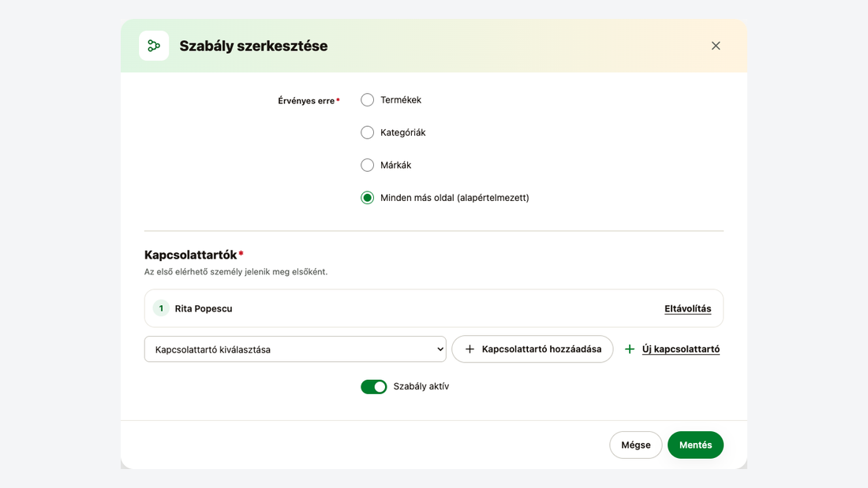
Task: Click plus icon in Kapcsolattartó hozzáadása button
Action: 470,349
